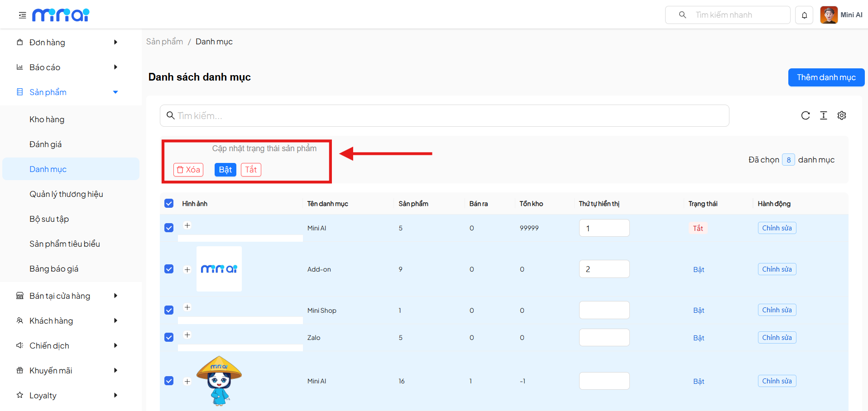Click the refresh icon above table
The height and width of the screenshot is (411, 868).
pos(805,115)
